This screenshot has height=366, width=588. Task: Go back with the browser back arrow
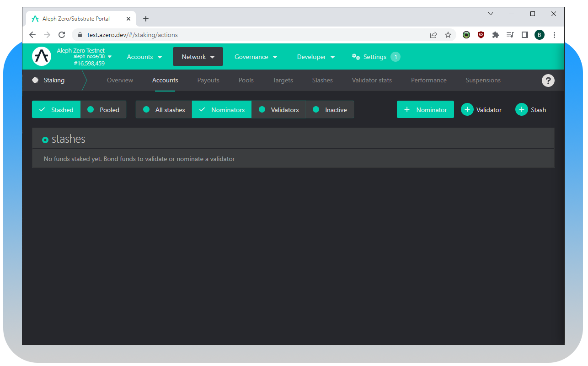[x=32, y=35]
